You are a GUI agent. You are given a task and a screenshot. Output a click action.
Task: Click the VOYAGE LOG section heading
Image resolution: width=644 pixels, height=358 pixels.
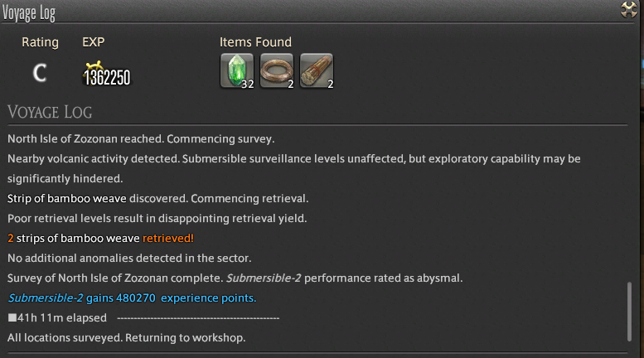[50, 112]
